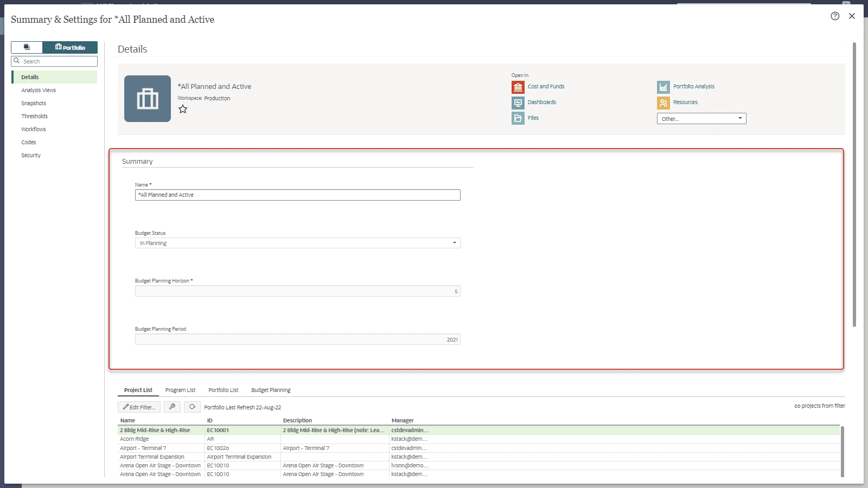Click the search magnifier in the sidebar
868x488 pixels.
tap(17, 61)
